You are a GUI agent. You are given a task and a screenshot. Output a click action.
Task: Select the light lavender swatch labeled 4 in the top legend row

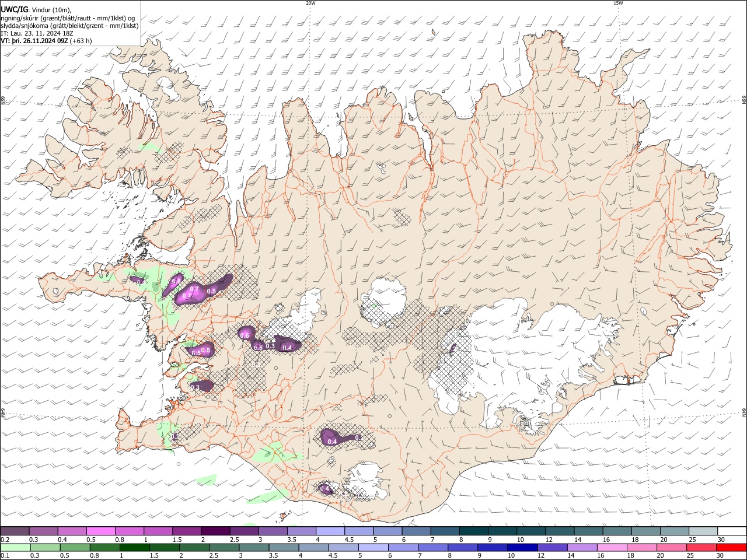coord(329,531)
